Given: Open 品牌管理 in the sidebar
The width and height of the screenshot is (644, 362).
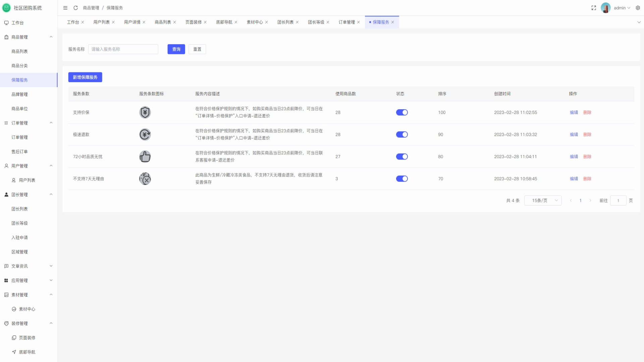Looking at the screenshot, I should click(19, 94).
